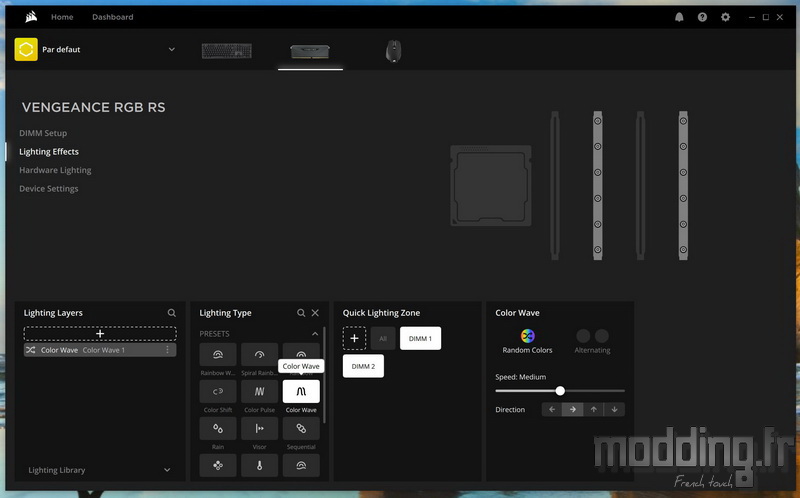
Task: Open the help question mark icon
Action: click(703, 17)
